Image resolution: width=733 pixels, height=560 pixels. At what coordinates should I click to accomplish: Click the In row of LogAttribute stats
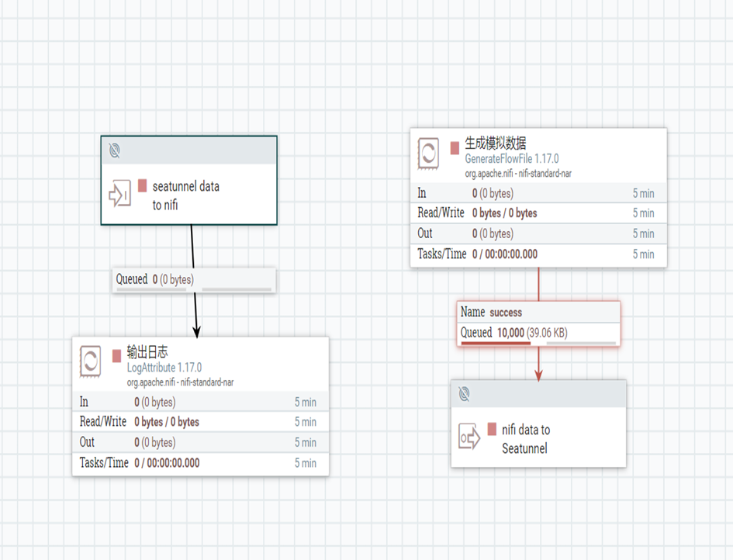(x=201, y=402)
